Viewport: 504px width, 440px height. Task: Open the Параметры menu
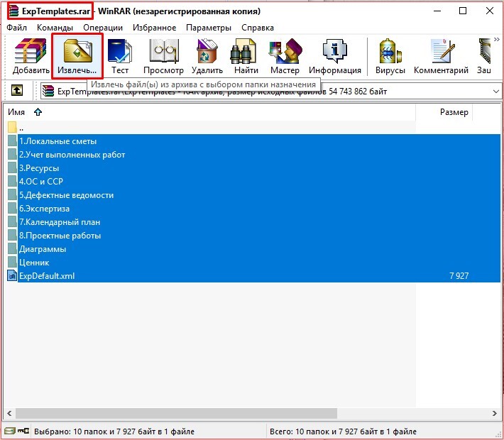pyautogui.click(x=209, y=28)
